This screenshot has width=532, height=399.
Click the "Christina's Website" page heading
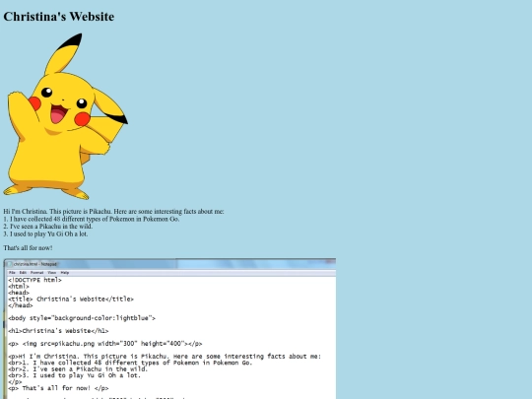point(59,17)
